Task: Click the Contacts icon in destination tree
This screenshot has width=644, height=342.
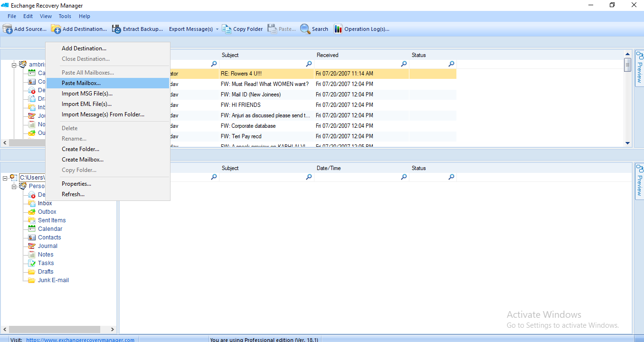Action: pos(32,237)
